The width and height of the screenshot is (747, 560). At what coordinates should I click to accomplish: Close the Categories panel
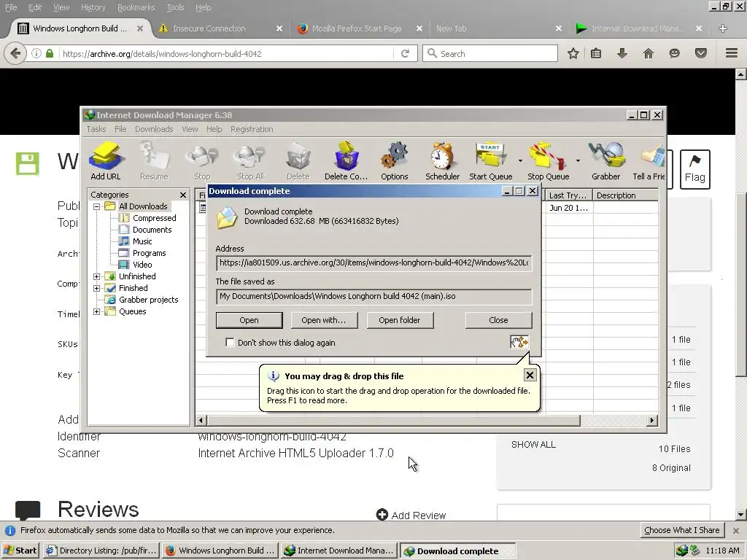(x=183, y=195)
